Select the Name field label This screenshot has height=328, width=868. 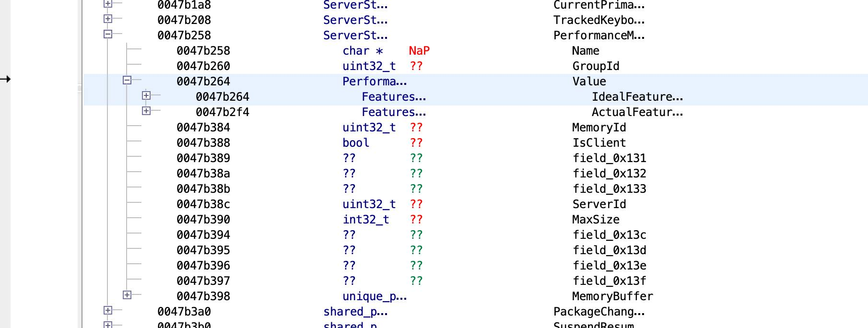tap(585, 51)
